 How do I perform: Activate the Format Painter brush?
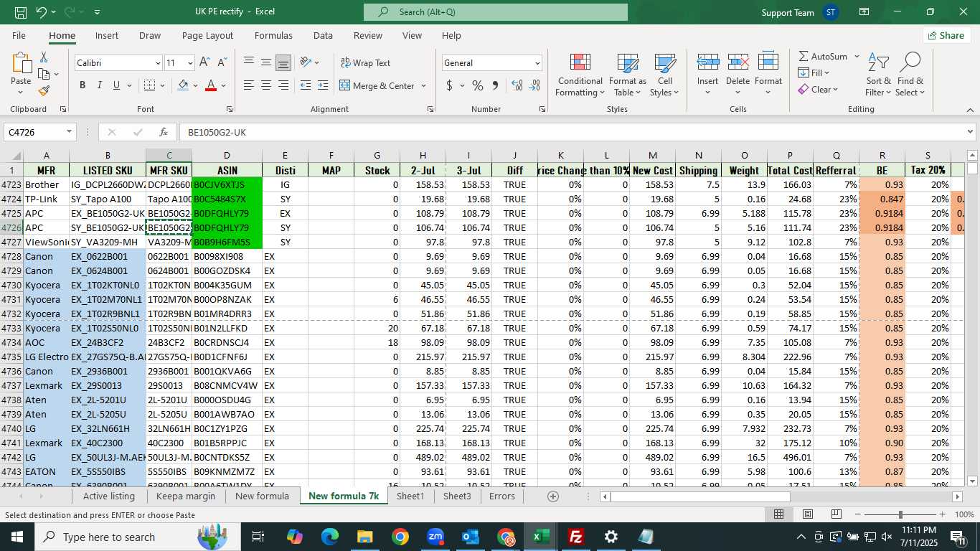click(x=44, y=90)
